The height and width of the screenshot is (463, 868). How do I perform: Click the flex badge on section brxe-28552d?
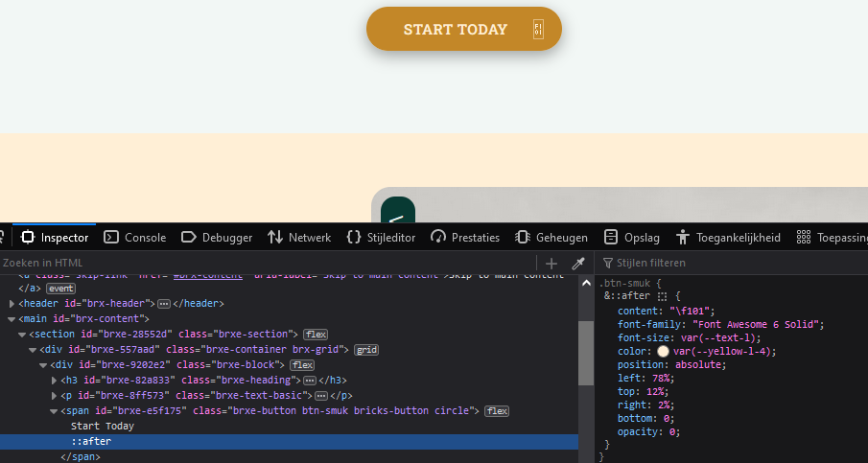click(316, 335)
